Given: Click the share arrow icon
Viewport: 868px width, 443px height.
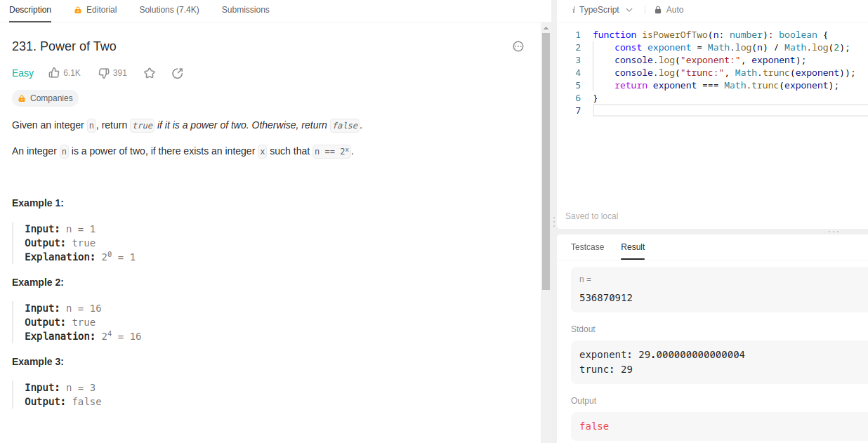Looking at the screenshot, I should tap(178, 73).
